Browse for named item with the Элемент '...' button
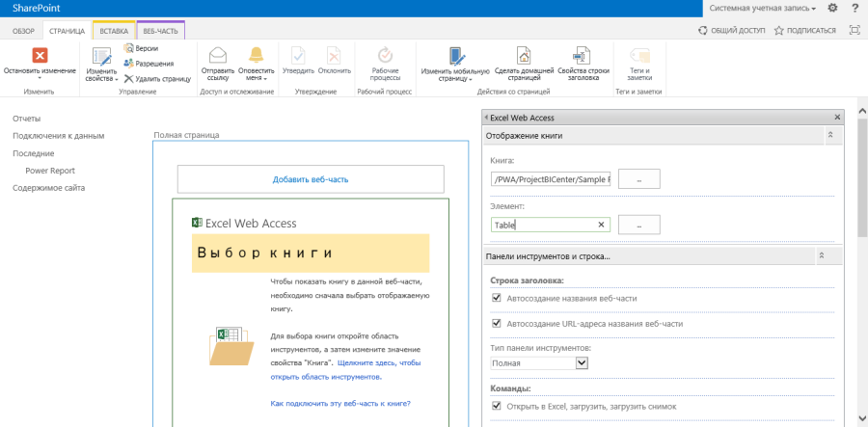The width and height of the screenshot is (868, 427). tap(638, 225)
